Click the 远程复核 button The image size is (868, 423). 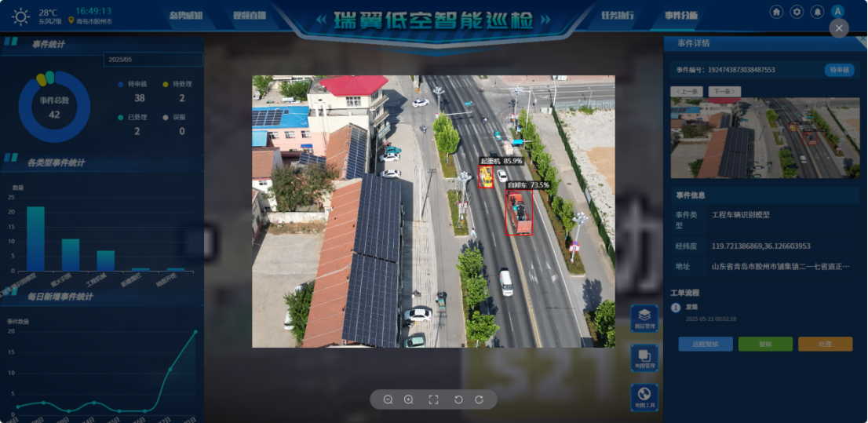click(706, 344)
